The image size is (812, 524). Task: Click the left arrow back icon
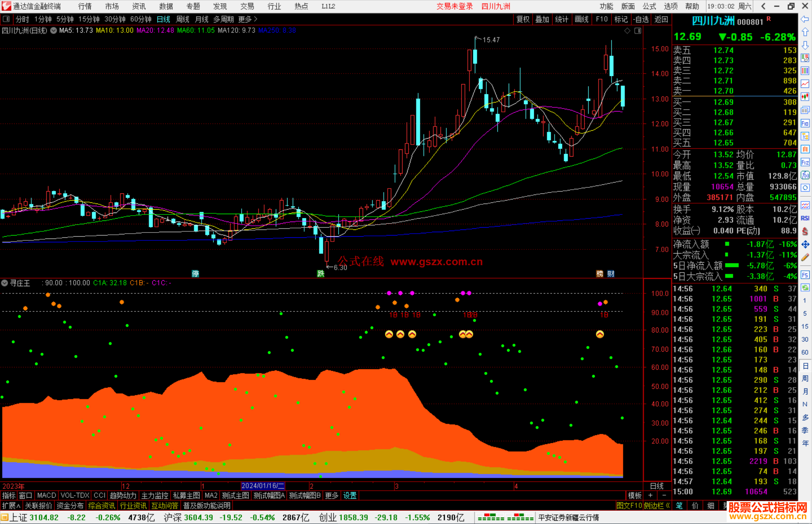(805, 19)
